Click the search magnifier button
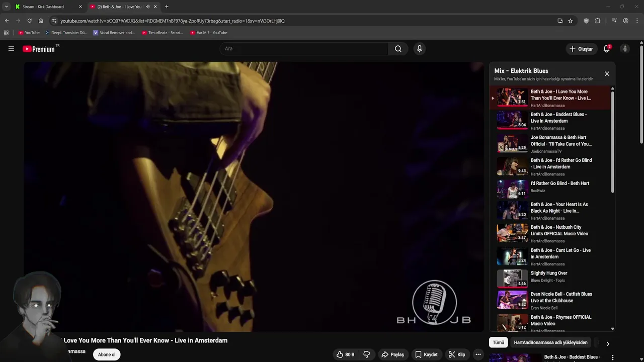644x362 pixels. click(398, 49)
